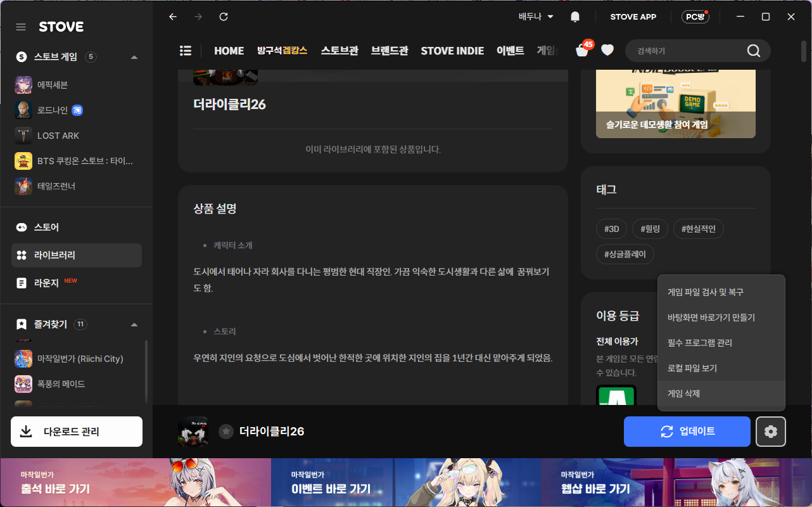The image size is (812, 507).
Task: Click the 전체 이용가 rating badge image
Action: [616, 395]
